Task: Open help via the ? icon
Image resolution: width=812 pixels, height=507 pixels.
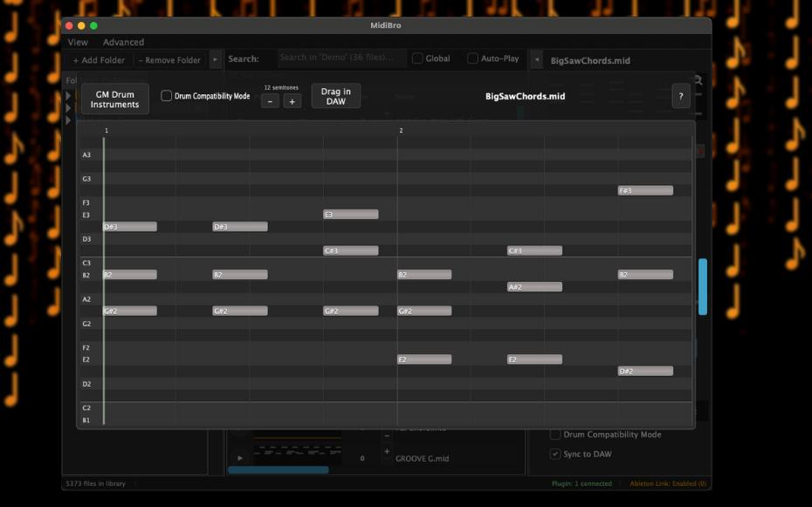Action: tap(680, 96)
